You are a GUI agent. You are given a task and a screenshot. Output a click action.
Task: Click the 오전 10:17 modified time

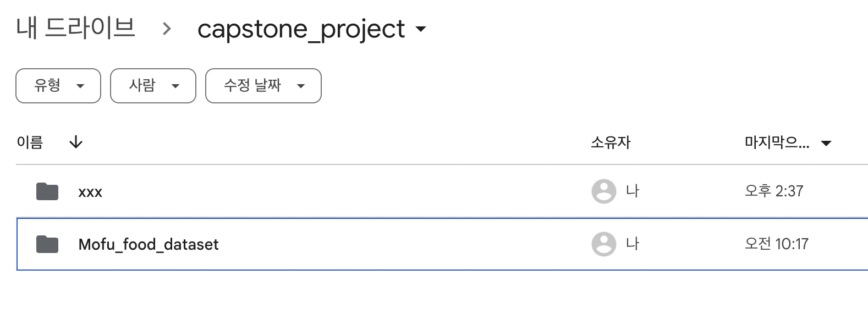point(776,244)
